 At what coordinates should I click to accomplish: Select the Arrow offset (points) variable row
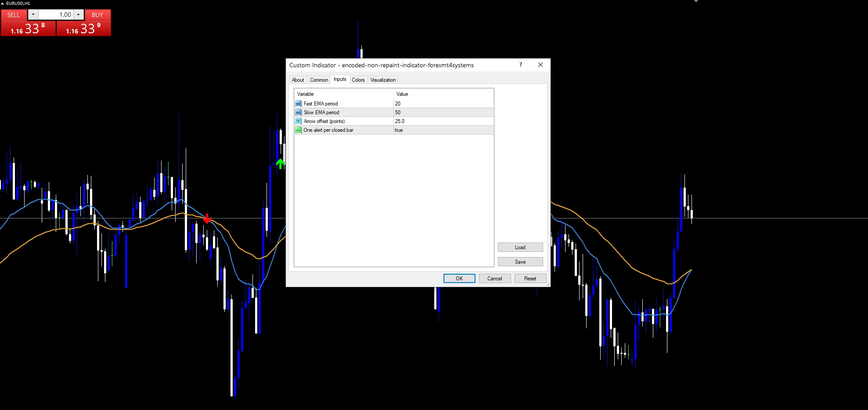394,121
